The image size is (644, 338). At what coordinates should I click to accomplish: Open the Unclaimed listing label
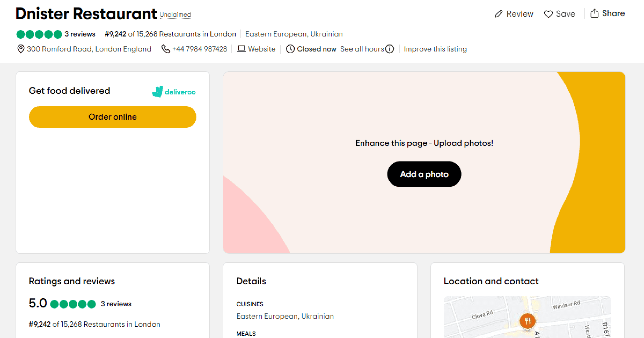(175, 14)
